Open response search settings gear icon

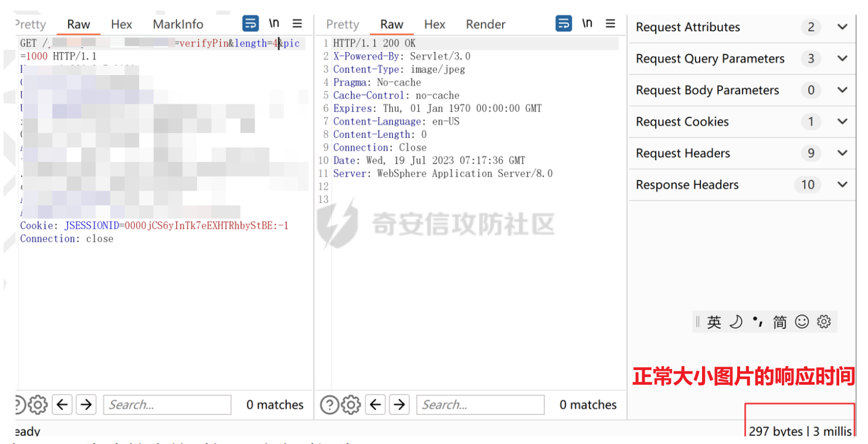(351, 405)
